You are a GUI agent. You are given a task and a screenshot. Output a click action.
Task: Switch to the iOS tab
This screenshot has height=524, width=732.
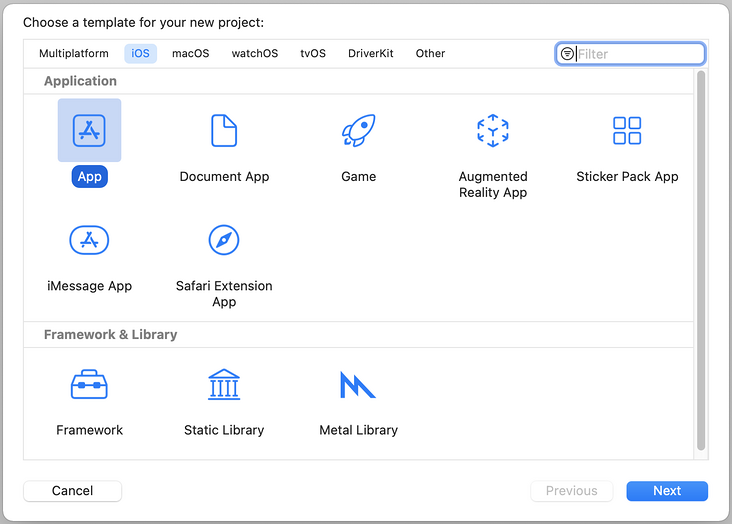click(x=141, y=53)
